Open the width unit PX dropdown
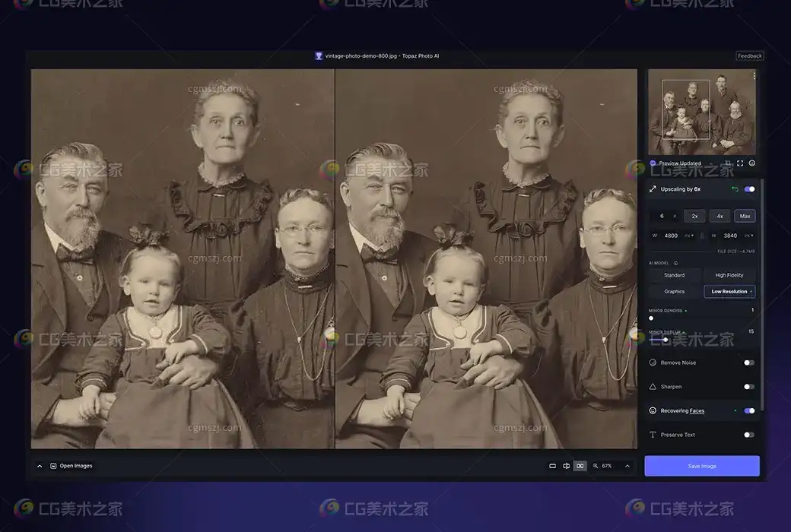The height and width of the screenshot is (532, 791). click(x=688, y=236)
